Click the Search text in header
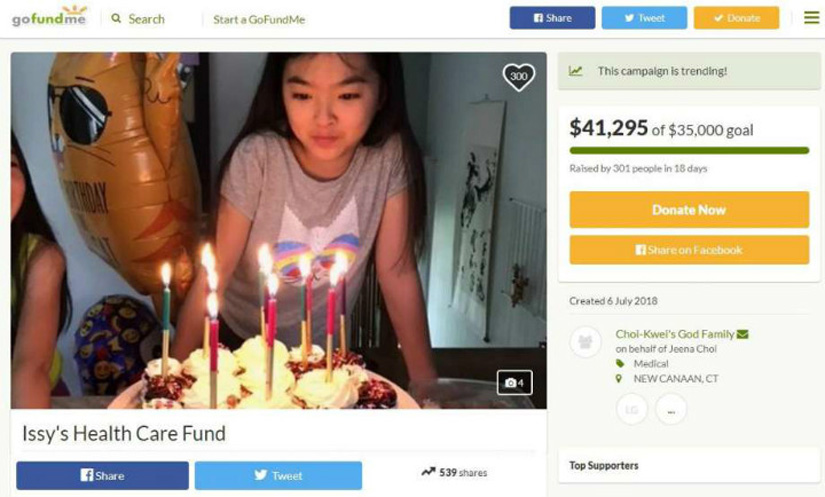Image resolution: width=825 pixels, height=497 pixels. [x=146, y=19]
